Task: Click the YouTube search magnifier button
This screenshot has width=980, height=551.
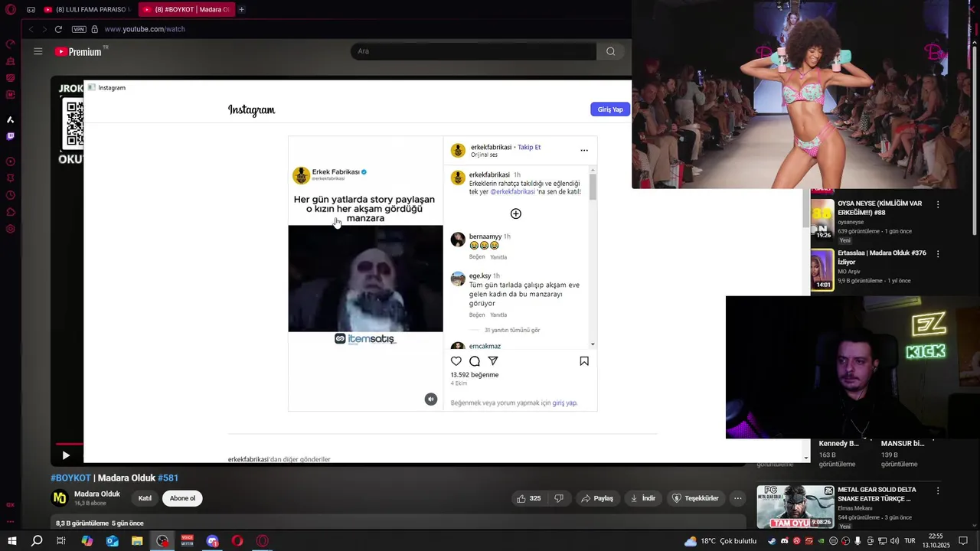Action: (610, 51)
